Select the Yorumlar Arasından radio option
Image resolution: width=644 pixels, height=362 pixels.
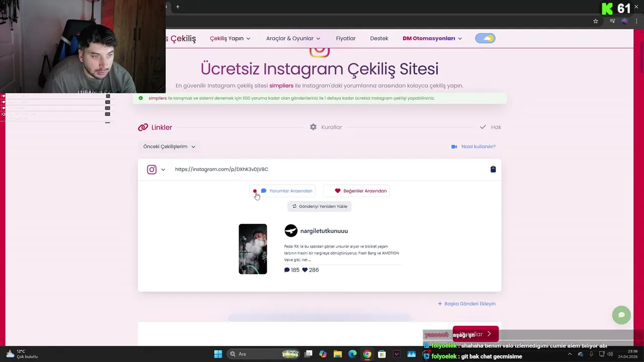point(282,191)
